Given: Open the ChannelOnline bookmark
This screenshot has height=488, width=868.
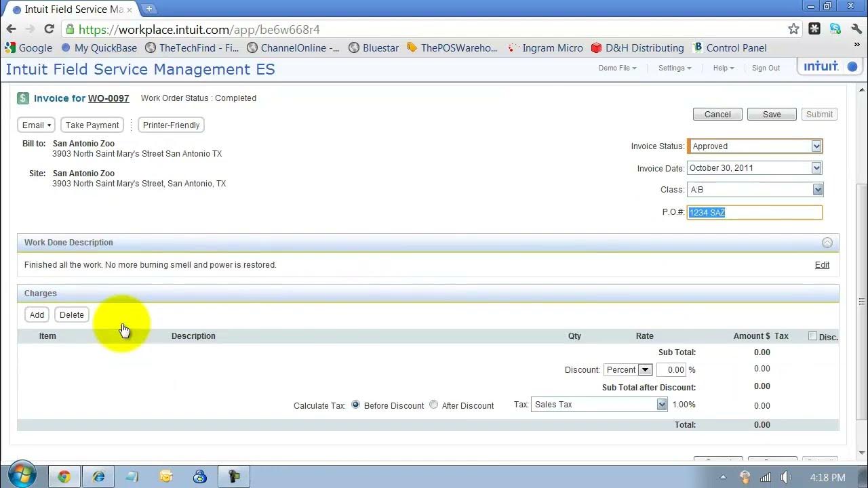Looking at the screenshot, I should [x=293, y=48].
